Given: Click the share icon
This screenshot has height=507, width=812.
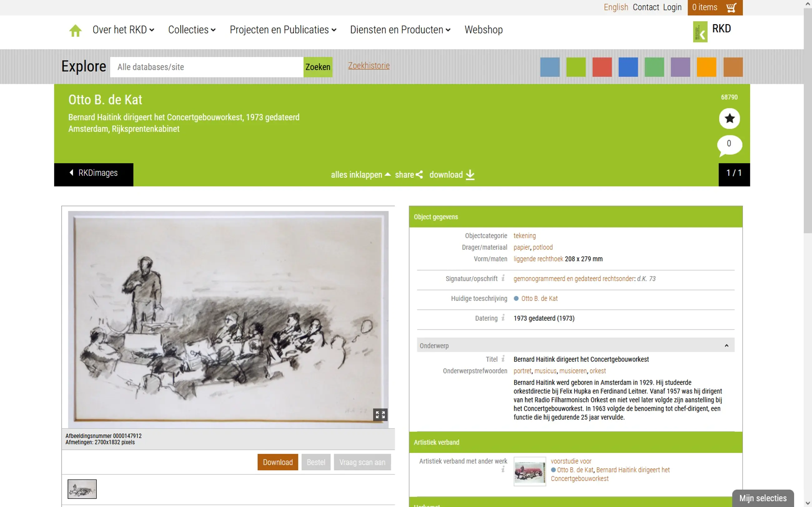Looking at the screenshot, I should tap(419, 175).
